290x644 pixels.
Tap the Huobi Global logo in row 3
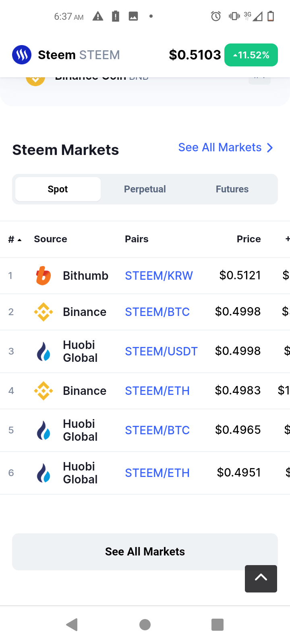[43, 351]
